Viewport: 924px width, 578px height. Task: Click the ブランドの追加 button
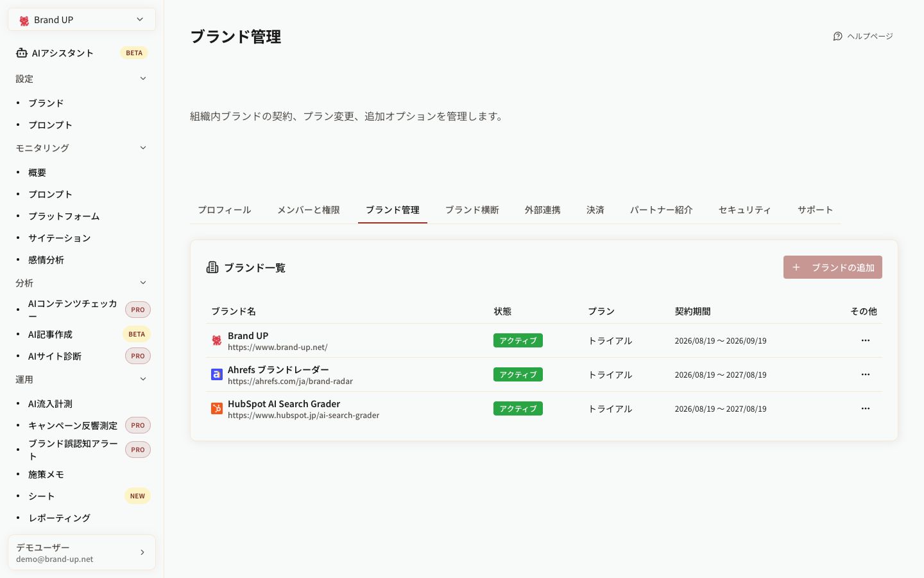coord(833,267)
